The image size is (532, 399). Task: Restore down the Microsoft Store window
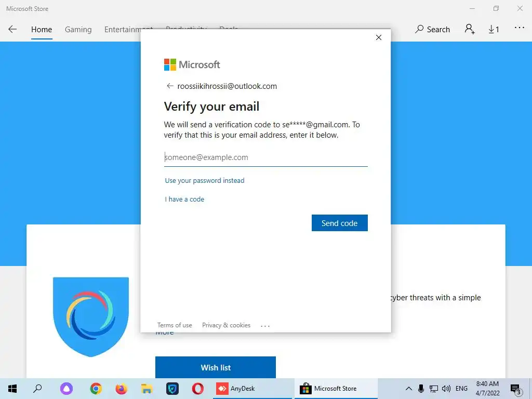click(496, 8)
